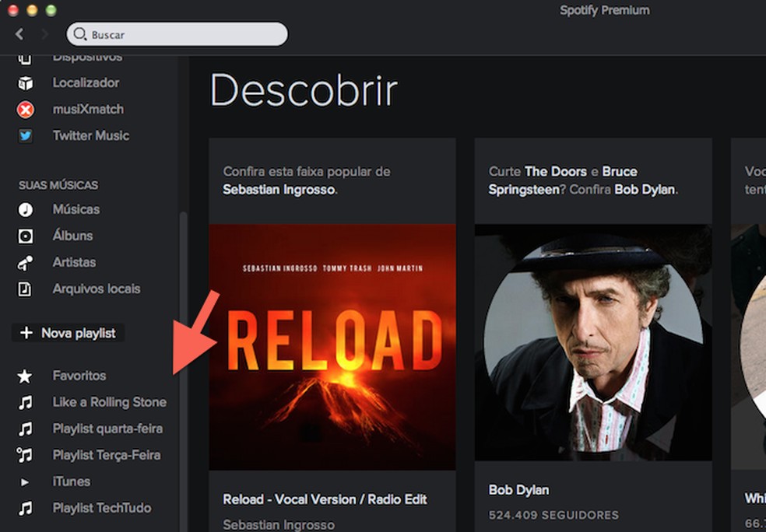Screen dimensions: 766x532
Task: Click the Nova playlist button
Action: click(68, 333)
